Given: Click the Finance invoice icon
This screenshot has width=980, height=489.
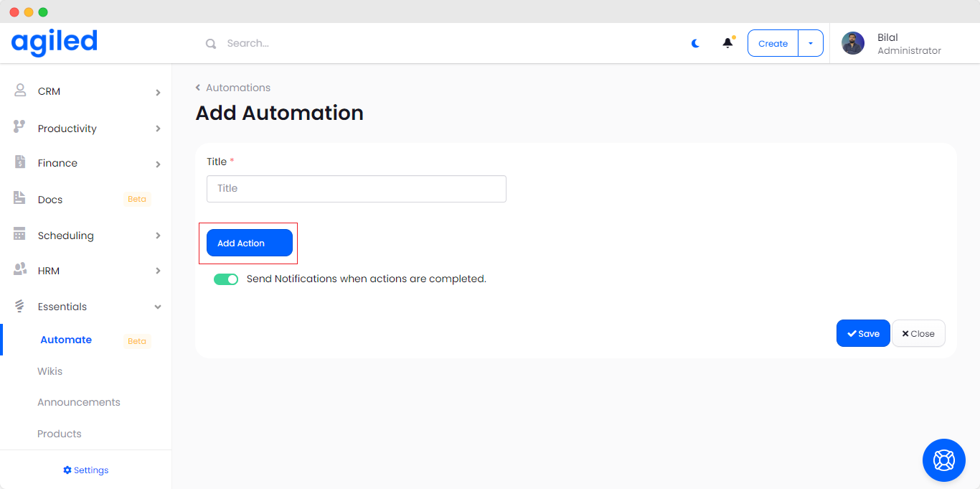Looking at the screenshot, I should [x=20, y=162].
